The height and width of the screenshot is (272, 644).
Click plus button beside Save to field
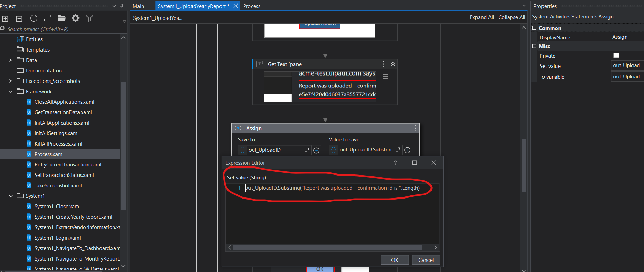pyautogui.click(x=316, y=150)
